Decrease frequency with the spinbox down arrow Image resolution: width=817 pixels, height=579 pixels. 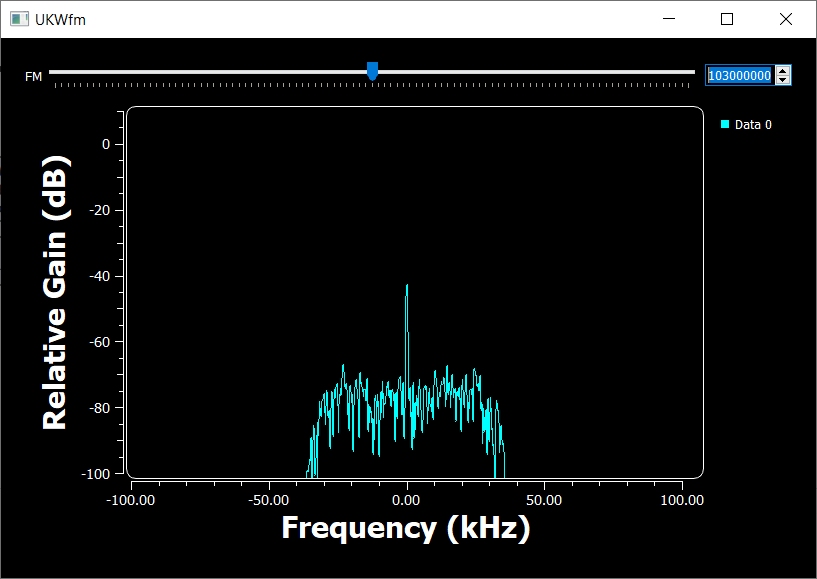tap(783, 80)
